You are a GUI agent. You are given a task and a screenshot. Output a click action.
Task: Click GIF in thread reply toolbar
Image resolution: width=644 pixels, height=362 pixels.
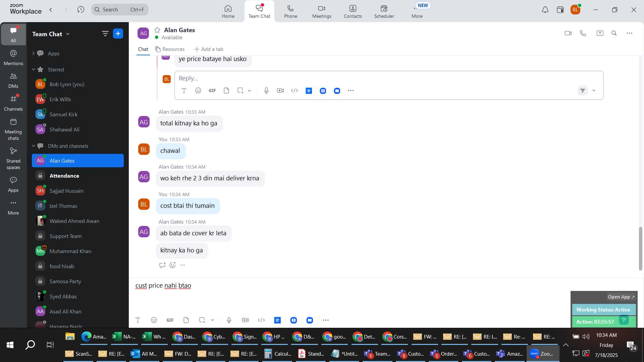[x=212, y=90]
